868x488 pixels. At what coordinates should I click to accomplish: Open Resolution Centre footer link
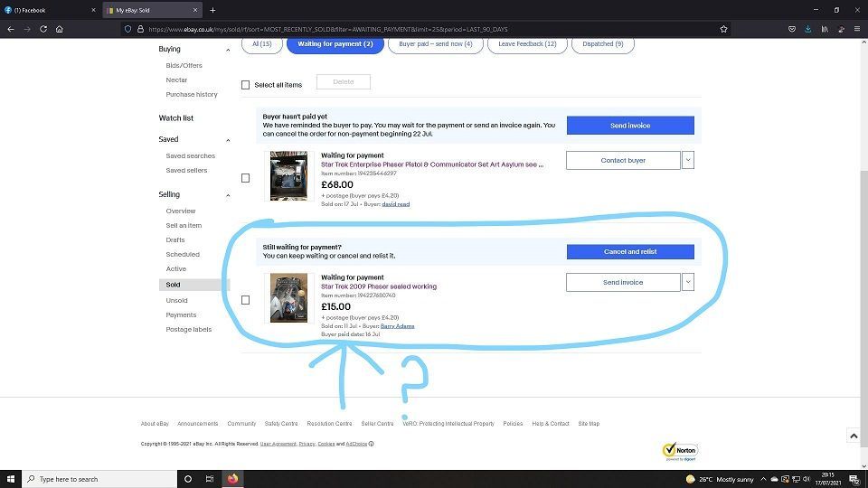(x=329, y=424)
